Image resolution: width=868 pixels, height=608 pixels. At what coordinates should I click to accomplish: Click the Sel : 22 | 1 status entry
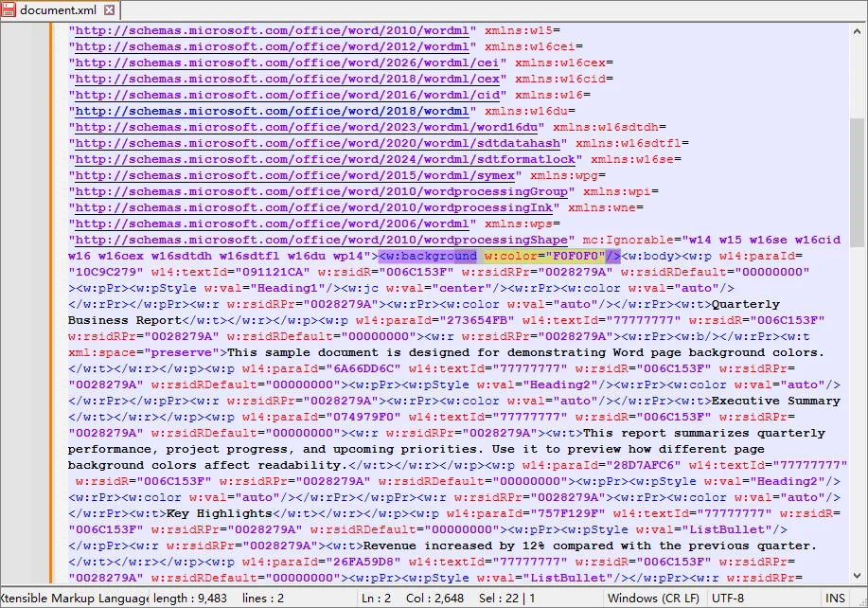point(506,598)
